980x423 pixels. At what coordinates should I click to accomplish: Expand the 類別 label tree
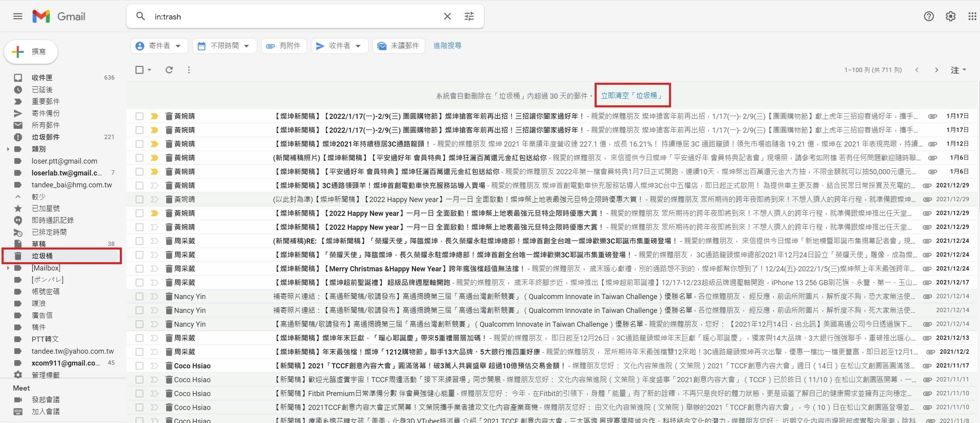(x=8, y=149)
